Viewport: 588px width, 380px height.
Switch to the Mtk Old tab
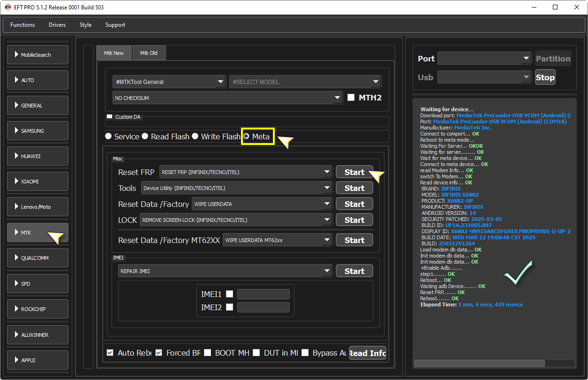click(149, 53)
